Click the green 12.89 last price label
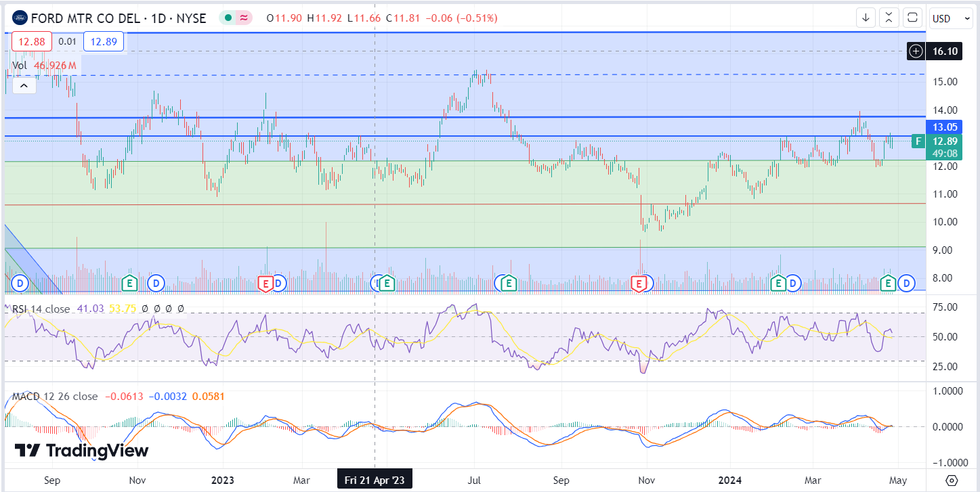980x492 pixels. click(944, 141)
